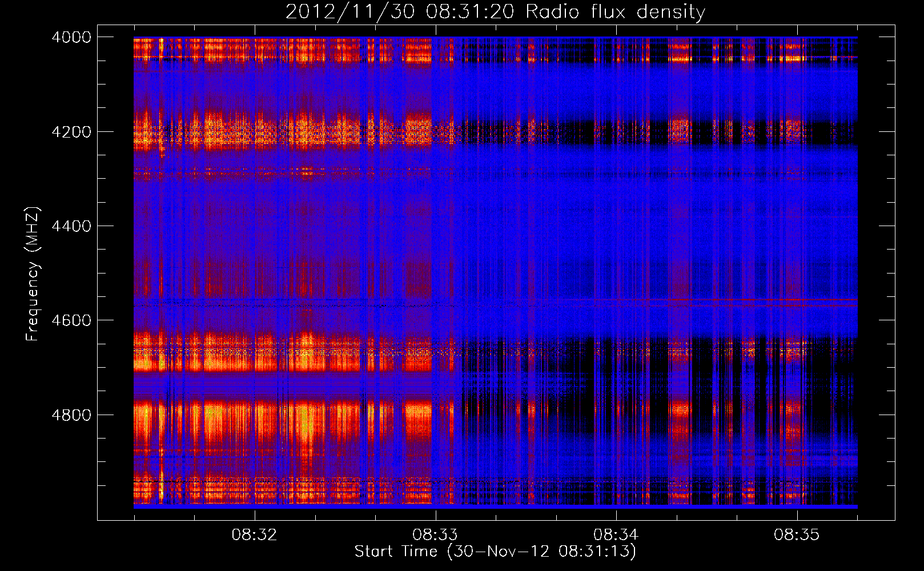Click the 08:33 time tick label
Image resolution: width=924 pixels, height=571 pixels.
pos(435,535)
